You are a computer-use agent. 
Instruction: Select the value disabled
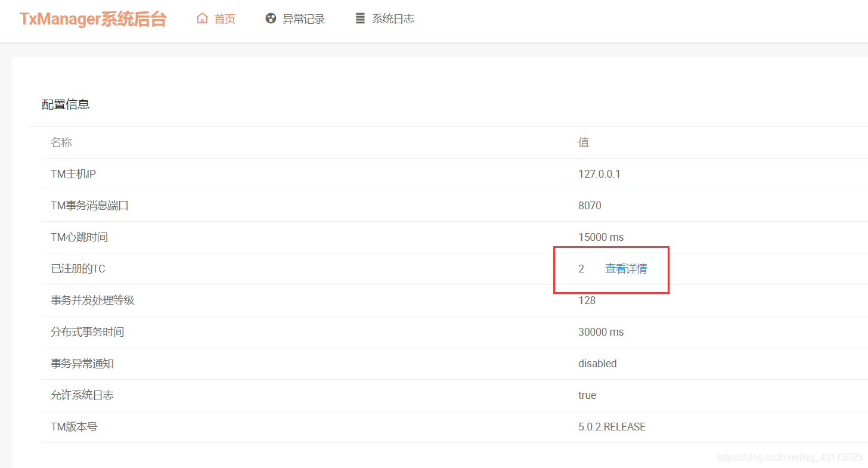pyautogui.click(x=597, y=364)
